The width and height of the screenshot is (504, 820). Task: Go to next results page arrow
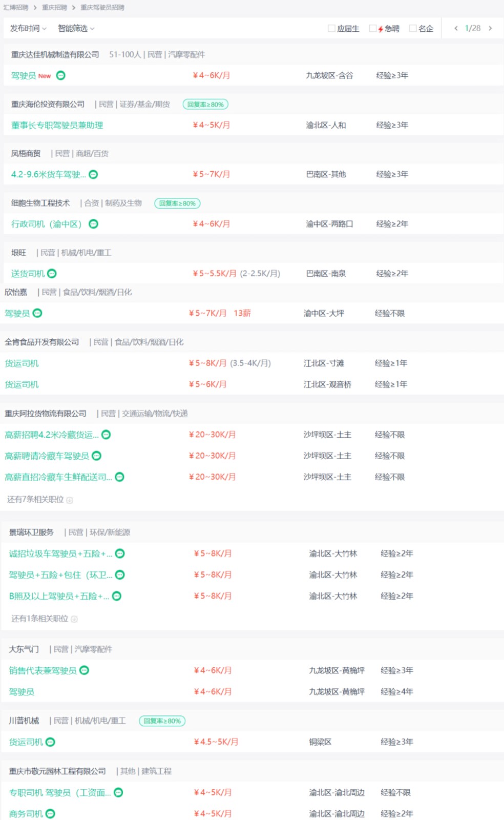[490, 28]
